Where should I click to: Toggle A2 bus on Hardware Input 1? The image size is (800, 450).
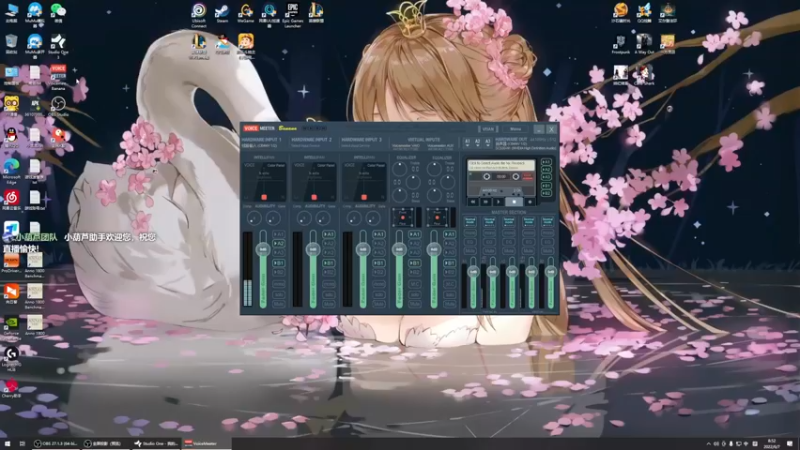pos(279,243)
